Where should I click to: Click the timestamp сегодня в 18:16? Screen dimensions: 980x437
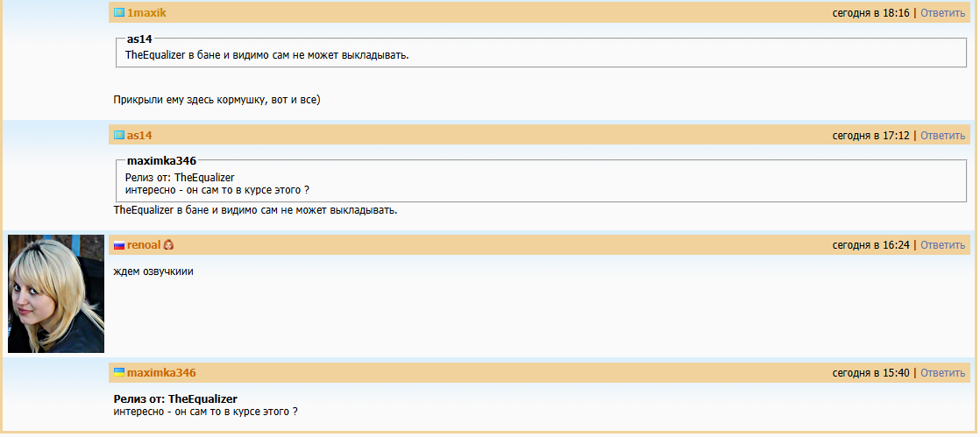point(871,13)
